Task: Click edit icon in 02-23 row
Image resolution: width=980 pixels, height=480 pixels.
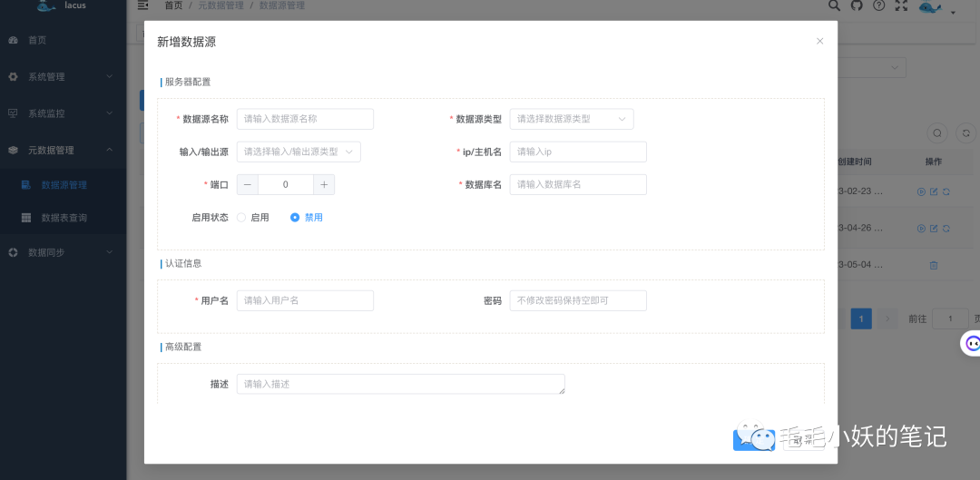Action: point(934,191)
